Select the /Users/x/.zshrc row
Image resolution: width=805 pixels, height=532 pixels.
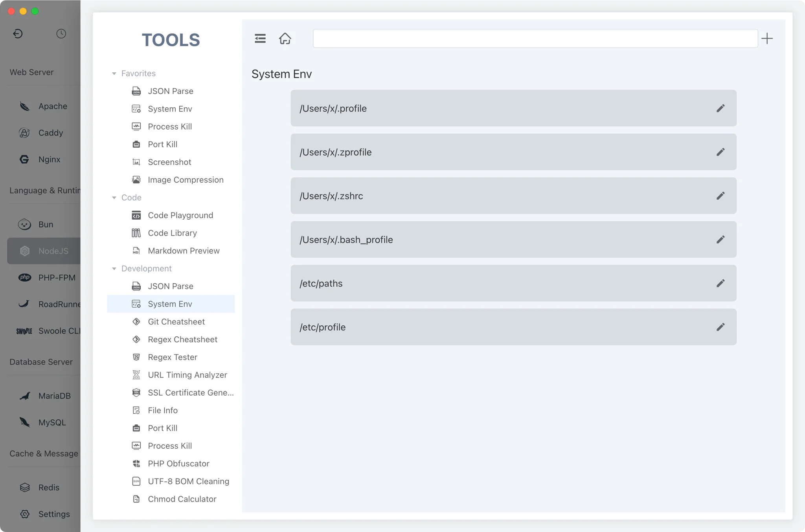coord(513,196)
